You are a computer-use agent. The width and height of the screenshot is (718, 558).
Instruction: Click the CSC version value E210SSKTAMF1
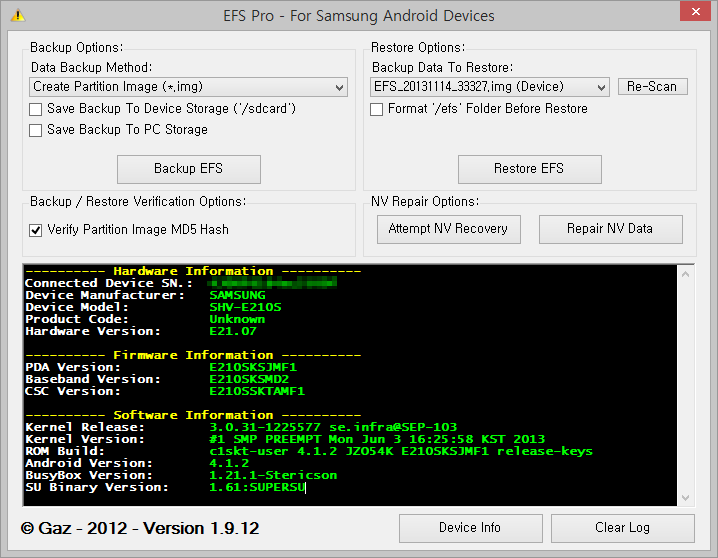[x=257, y=391]
